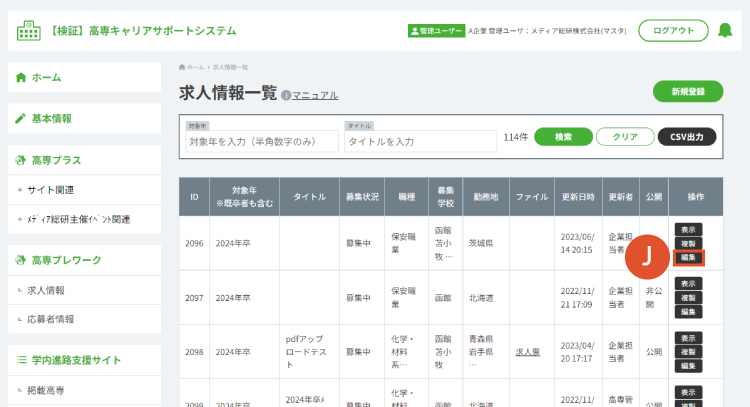
Task: Click 編集 button for row 2096
Action: click(x=688, y=257)
